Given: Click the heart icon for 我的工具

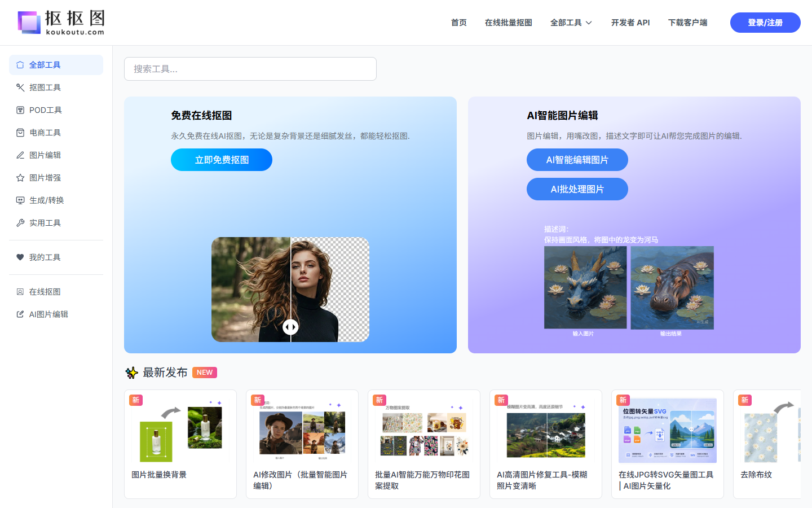Looking at the screenshot, I should (x=20, y=257).
